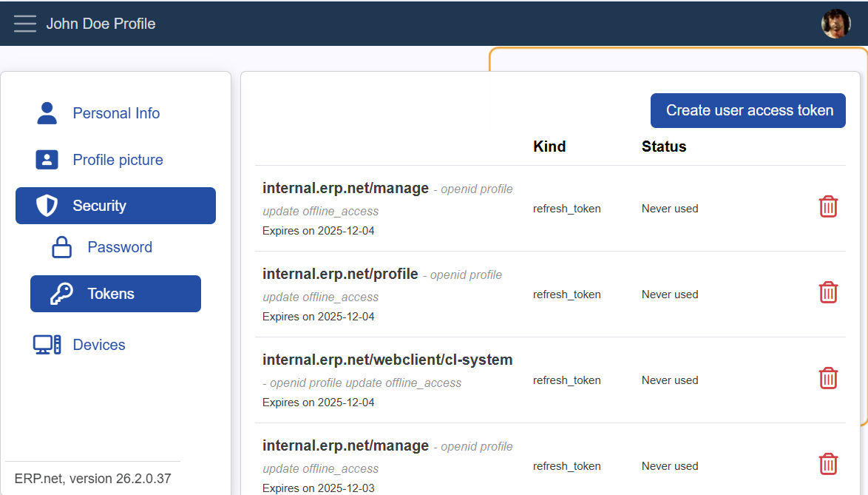Click the Status column header
868x495 pixels.
(663, 146)
